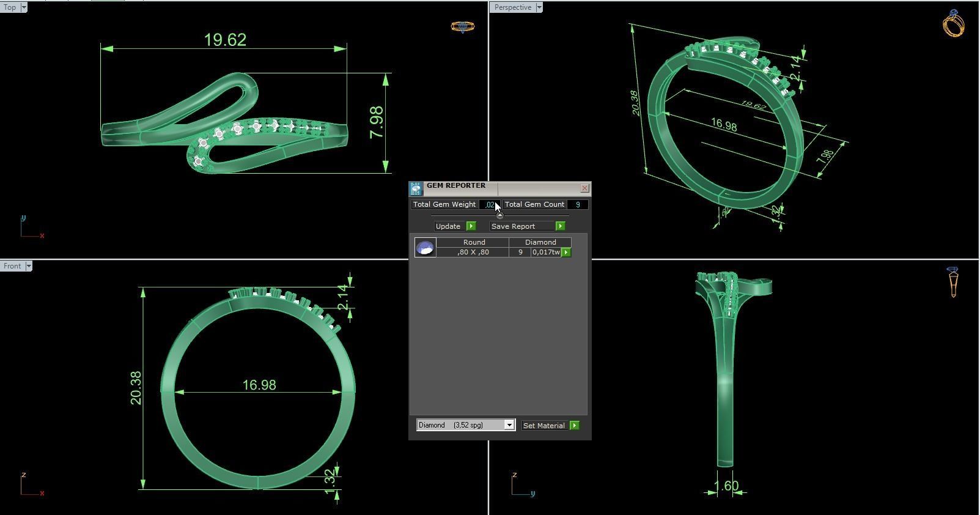Select the Front viewport label
The width and height of the screenshot is (980, 515).
12,266
